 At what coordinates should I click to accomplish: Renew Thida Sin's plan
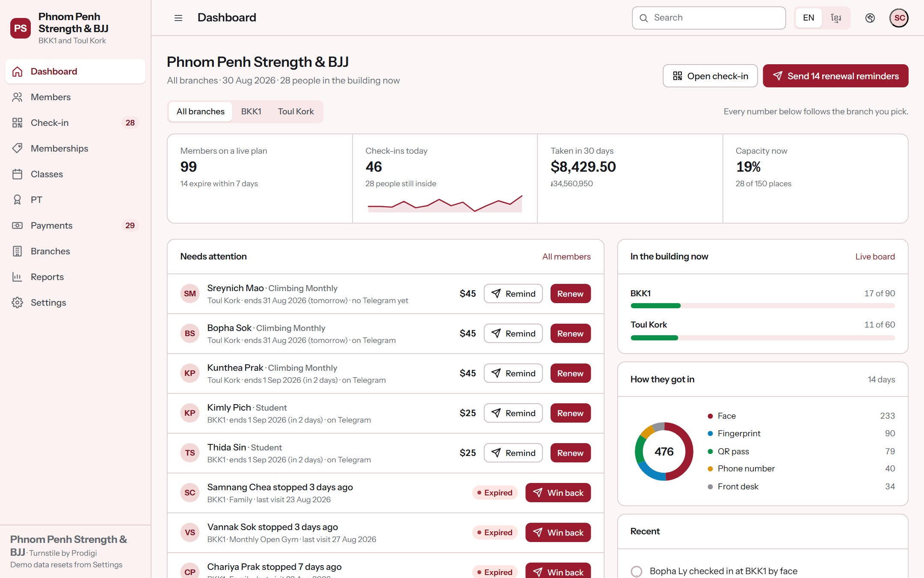click(x=571, y=453)
